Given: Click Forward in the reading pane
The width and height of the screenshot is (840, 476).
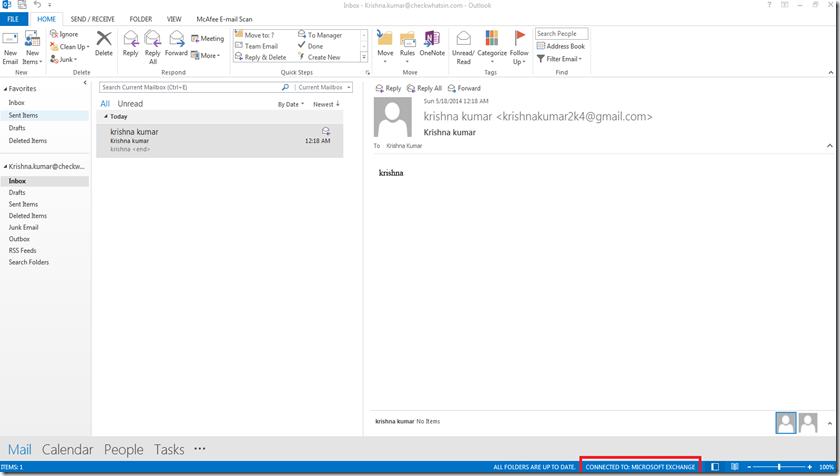Looking at the screenshot, I should [x=464, y=88].
